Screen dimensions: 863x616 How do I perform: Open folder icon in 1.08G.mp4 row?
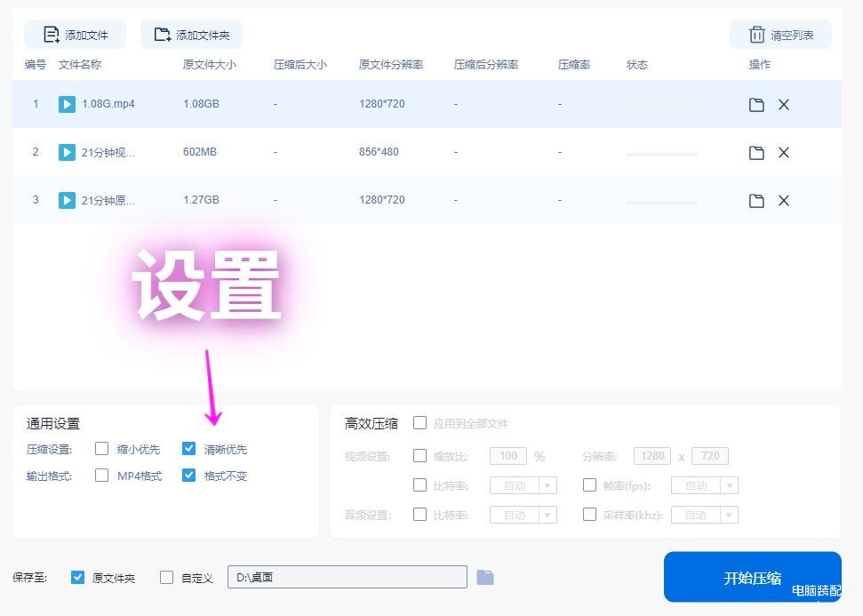(756, 105)
